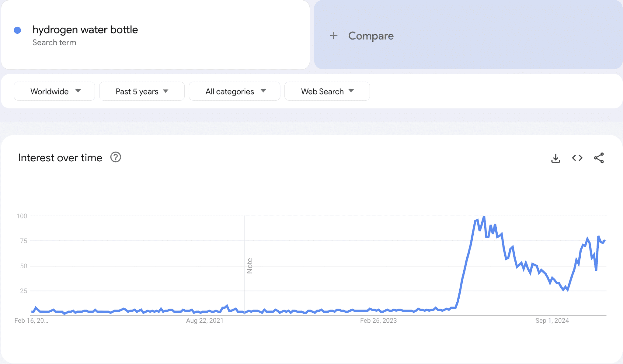Click the Sep 1, 2024 axis label
This screenshot has width=623, height=364.
(x=552, y=321)
